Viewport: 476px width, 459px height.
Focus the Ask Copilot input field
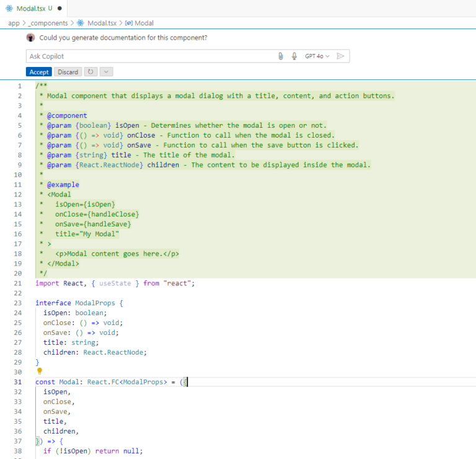point(149,56)
